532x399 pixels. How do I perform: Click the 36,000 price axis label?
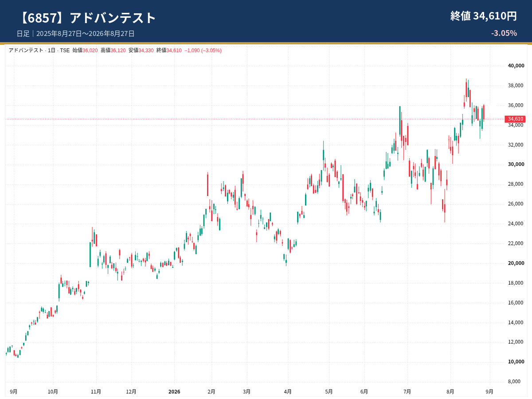(516, 105)
